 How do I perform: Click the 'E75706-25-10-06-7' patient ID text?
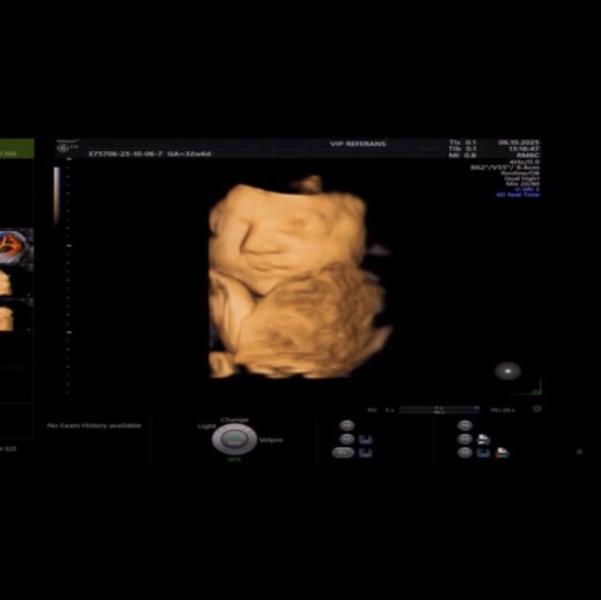click(x=126, y=154)
